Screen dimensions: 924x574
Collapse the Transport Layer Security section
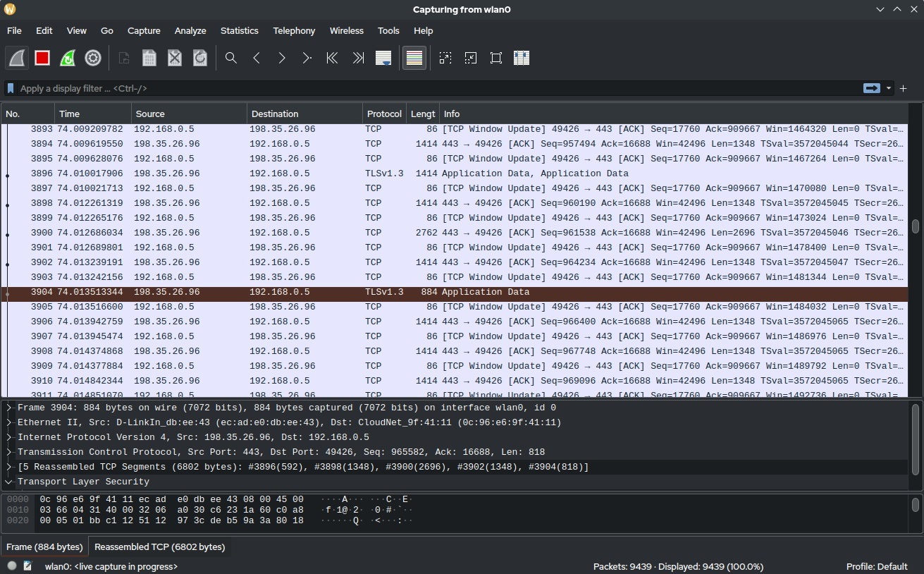pyautogui.click(x=8, y=482)
